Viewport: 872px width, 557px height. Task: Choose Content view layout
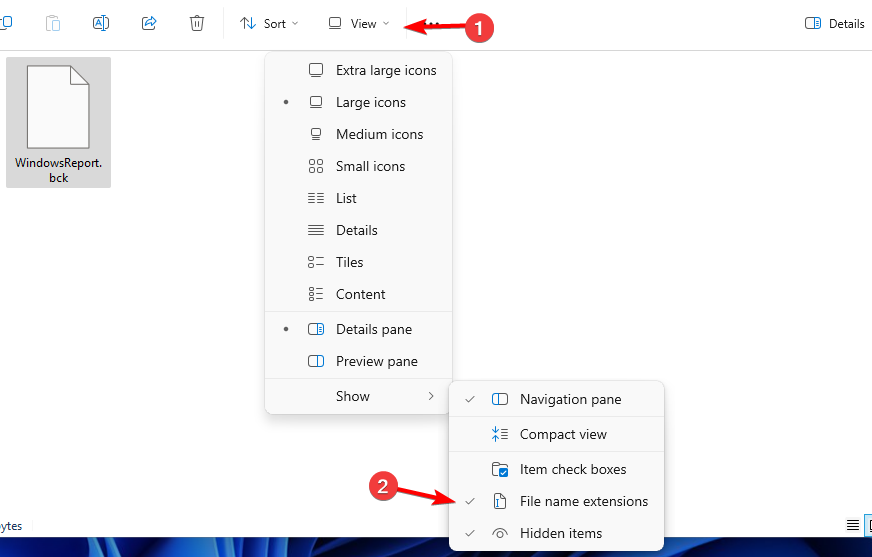tap(360, 294)
